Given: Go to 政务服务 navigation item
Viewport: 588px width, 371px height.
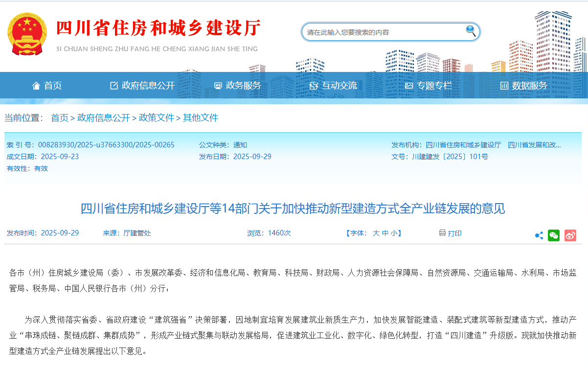Looking at the screenshot, I should 238,86.
